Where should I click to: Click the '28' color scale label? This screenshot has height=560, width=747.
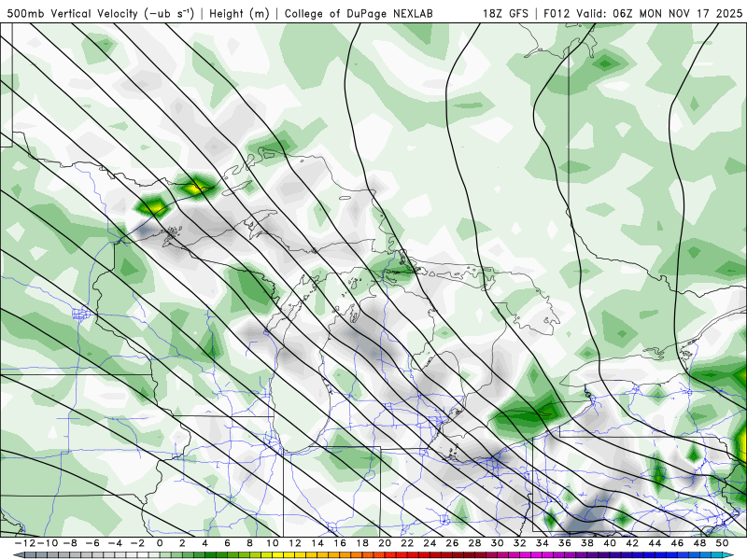(x=474, y=543)
